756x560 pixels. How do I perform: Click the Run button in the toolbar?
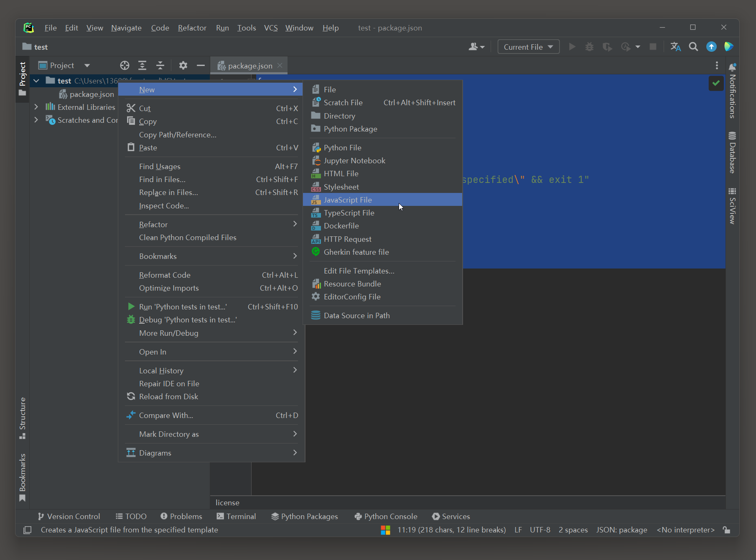[x=572, y=47]
